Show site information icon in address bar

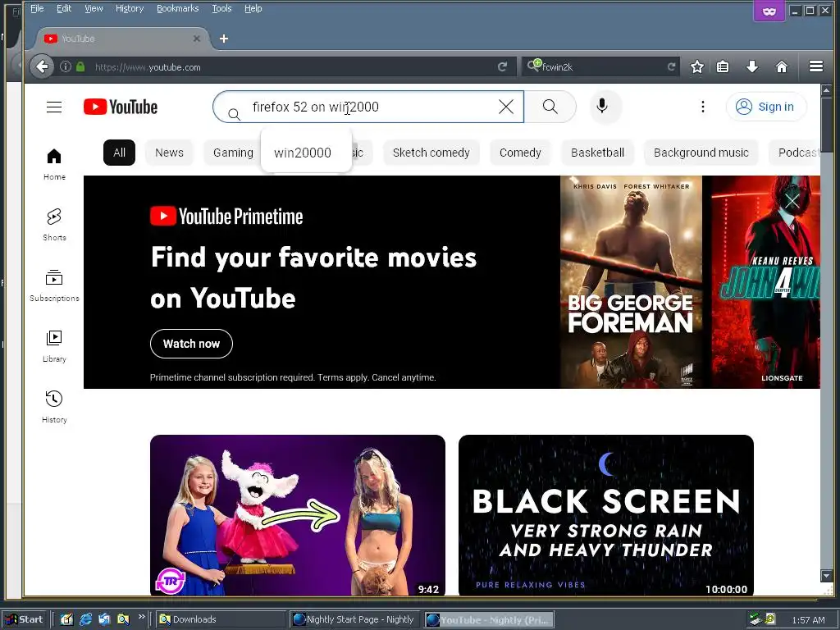(x=66, y=67)
